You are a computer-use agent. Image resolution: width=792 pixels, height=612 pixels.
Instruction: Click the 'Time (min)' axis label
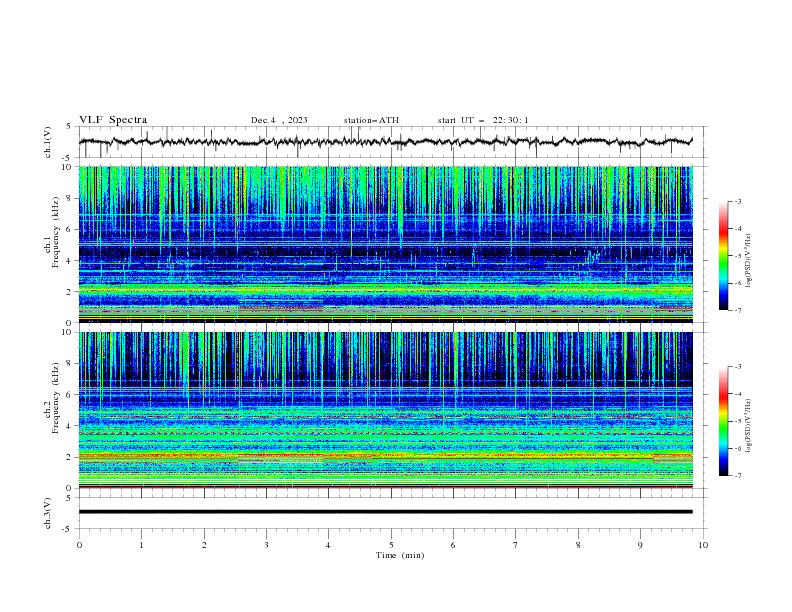coord(400,555)
